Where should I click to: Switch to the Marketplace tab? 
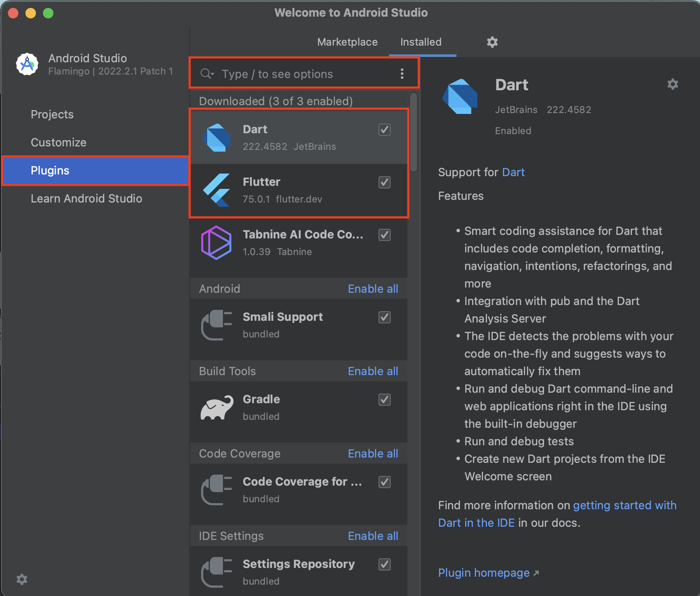point(347,42)
